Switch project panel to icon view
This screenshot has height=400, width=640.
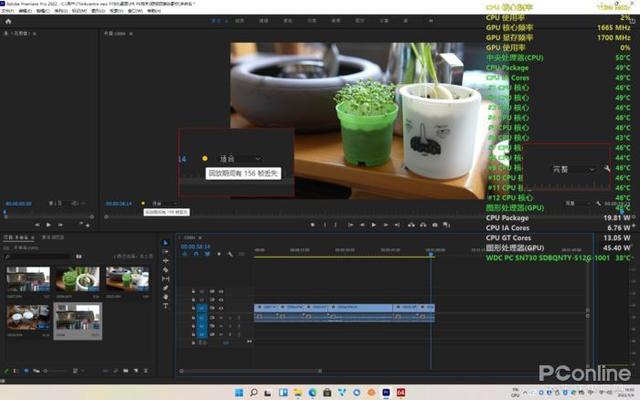[26, 371]
